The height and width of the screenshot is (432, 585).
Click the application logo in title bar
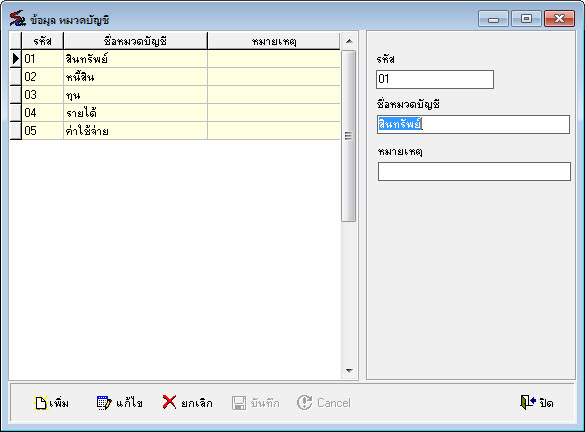tap(17, 19)
